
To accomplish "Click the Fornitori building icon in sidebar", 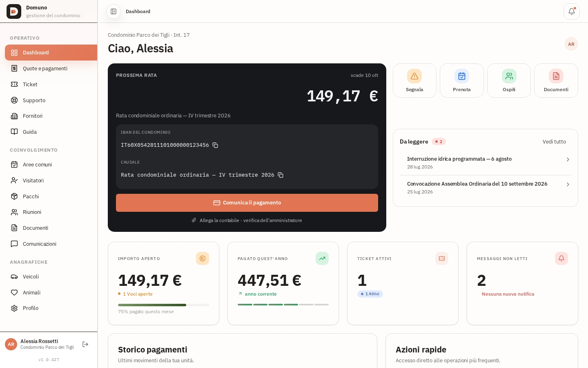I will coord(14,116).
